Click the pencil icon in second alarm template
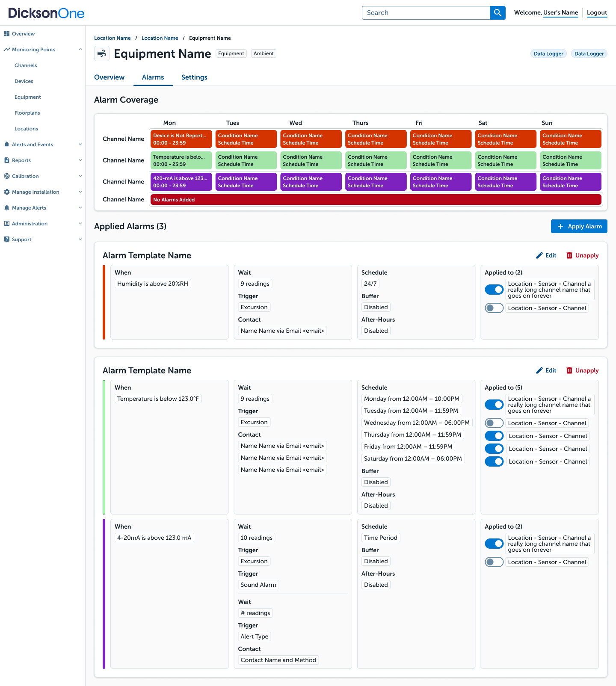616x686 pixels. pos(539,370)
